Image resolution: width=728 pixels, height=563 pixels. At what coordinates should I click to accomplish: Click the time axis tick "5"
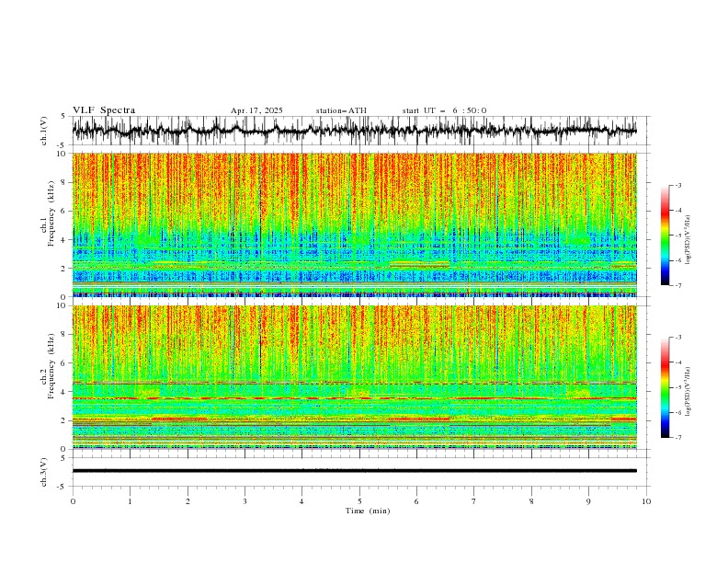click(x=359, y=501)
